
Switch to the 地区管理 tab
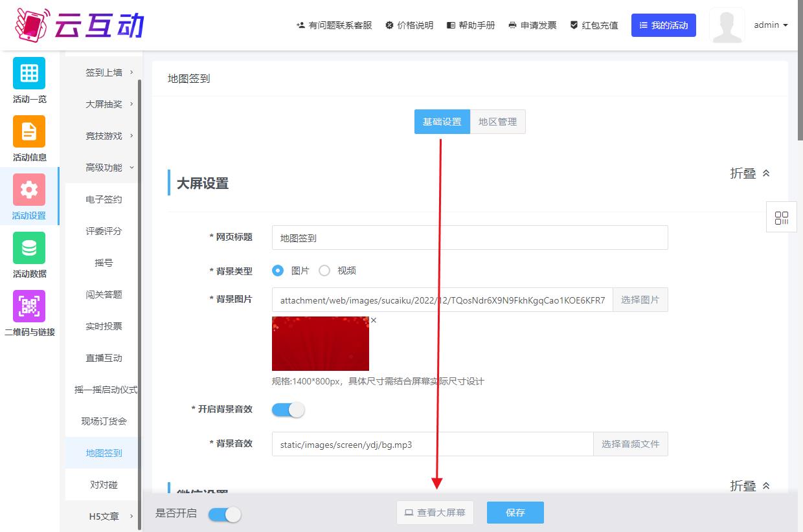coord(497,122)
